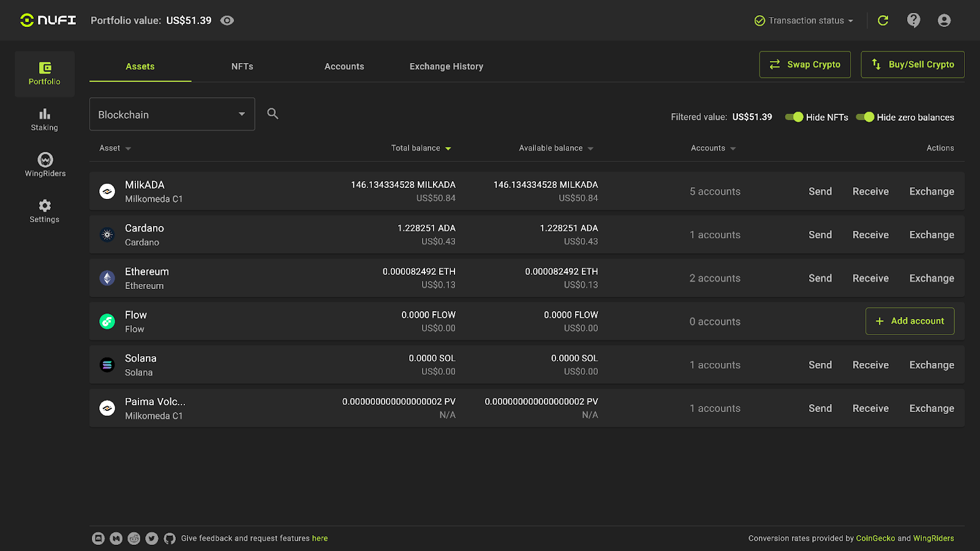Send Paima Volc... token from its row
Image resolution: width=980 pixels, height=551 pixels.
(820, 408)
